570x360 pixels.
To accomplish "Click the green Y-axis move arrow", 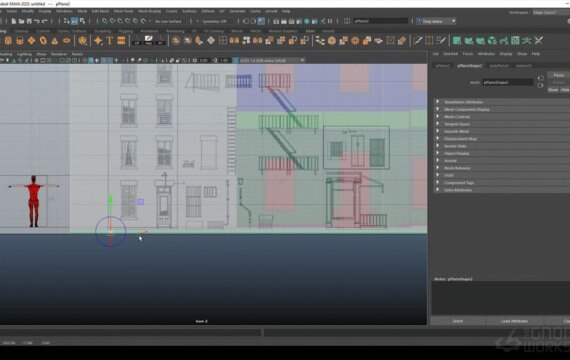I will tap(110, 200).
